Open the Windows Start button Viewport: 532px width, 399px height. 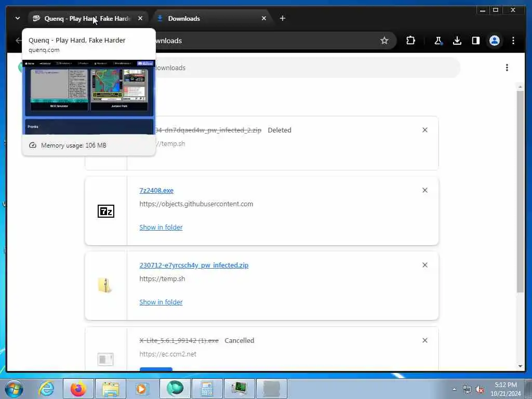14,389
